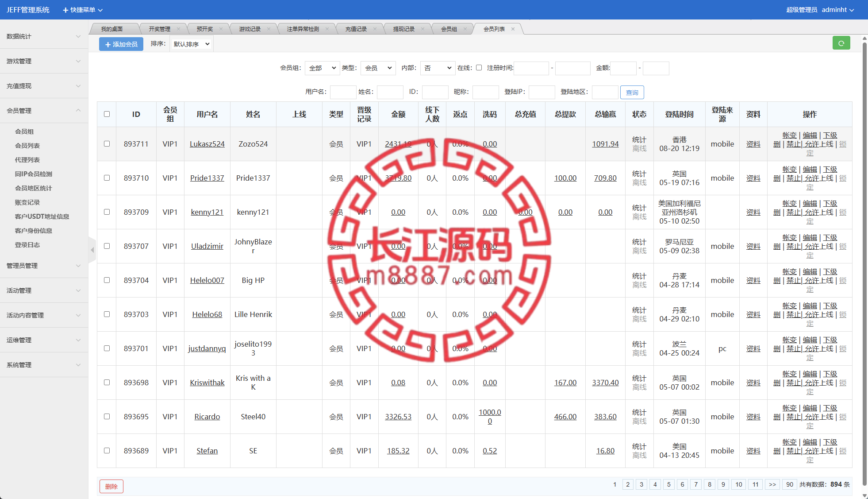Image resolution: width=868 pixels, height=499 pixels.
Task: Close the 游戏记录 tab
Action: click(269, 29)
